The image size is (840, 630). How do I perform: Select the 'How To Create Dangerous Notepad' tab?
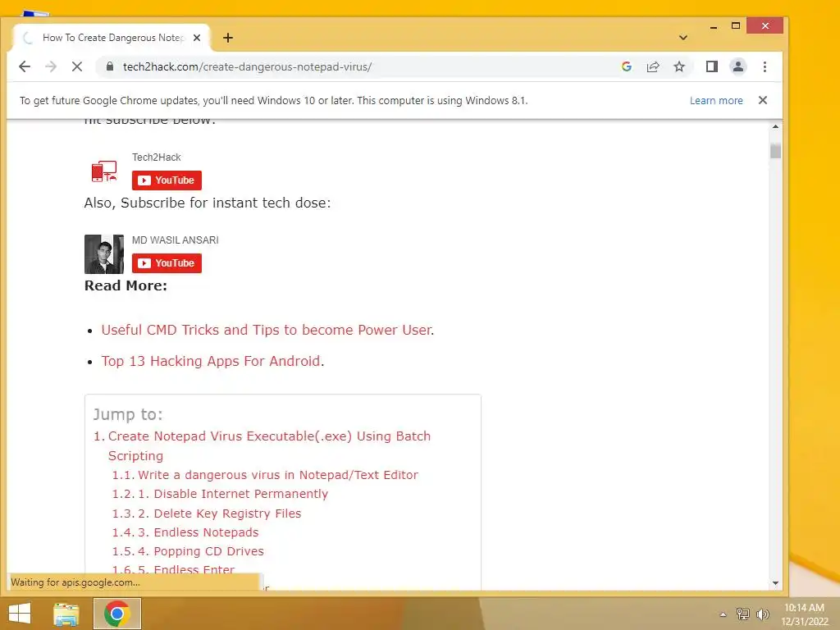point(111,38)
